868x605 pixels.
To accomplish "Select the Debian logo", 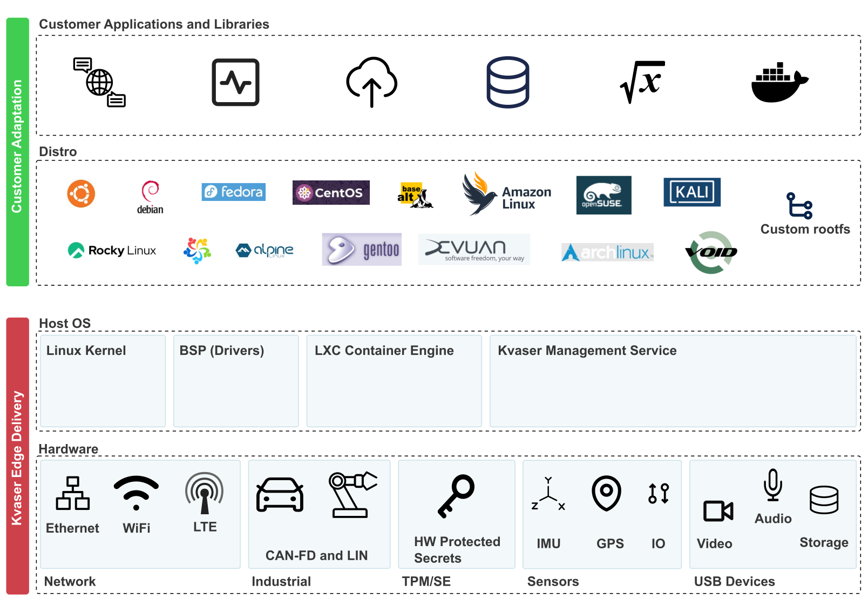I will [150, 197].
